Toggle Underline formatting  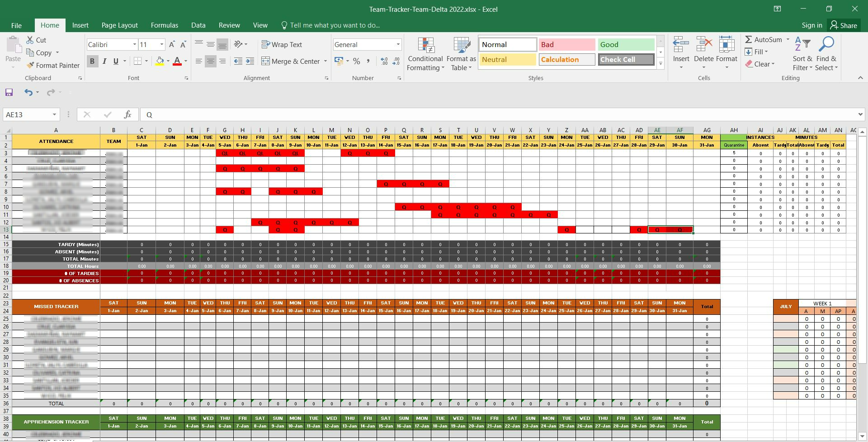point(116,61)
